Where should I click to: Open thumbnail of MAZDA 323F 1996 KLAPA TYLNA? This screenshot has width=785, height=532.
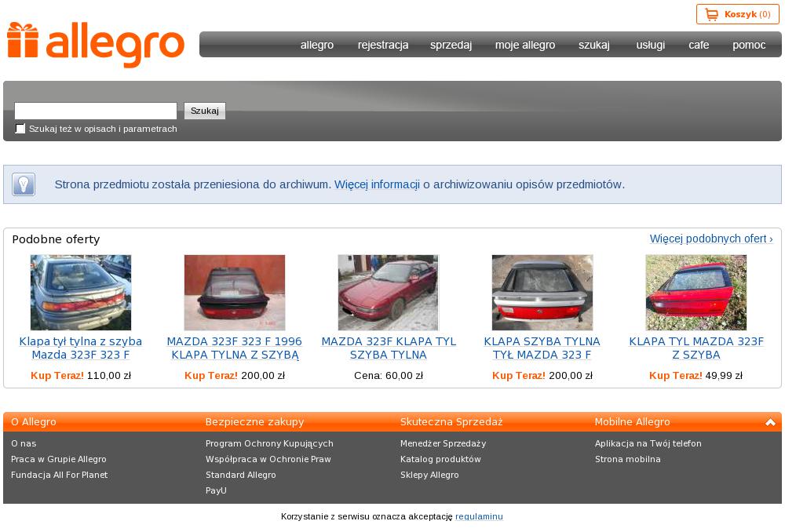[x=234, y=292]
